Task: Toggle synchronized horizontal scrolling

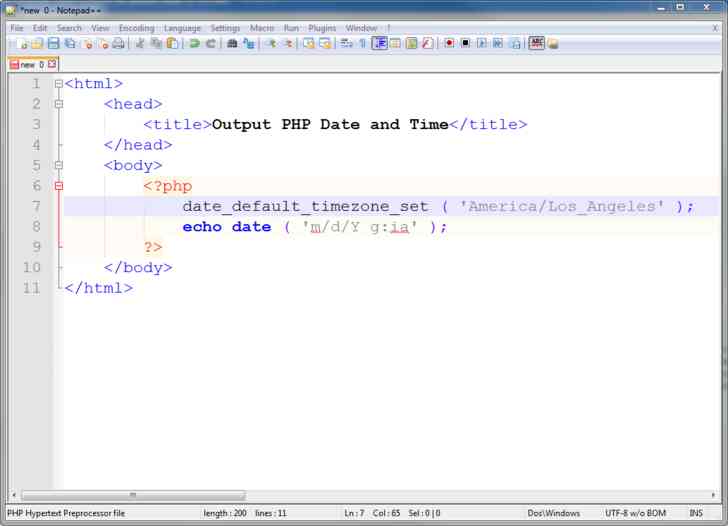Action: (325, 44)
